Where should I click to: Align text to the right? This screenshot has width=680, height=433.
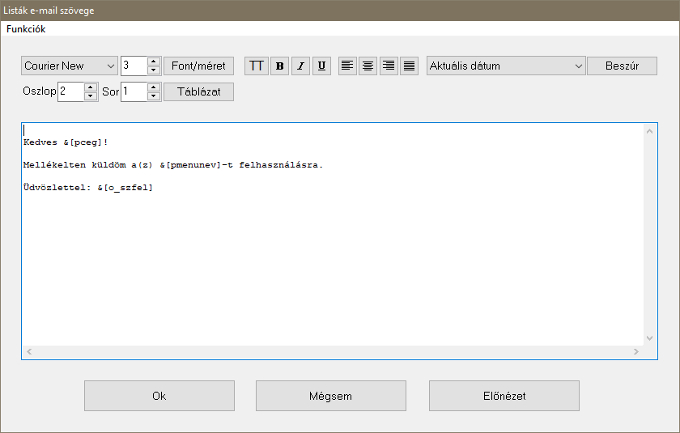[x=388, y=66]
